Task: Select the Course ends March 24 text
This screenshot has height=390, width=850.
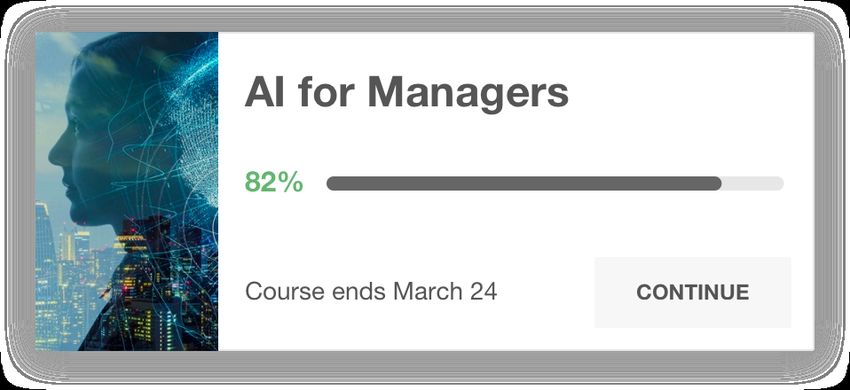Action: pos(371,292)
